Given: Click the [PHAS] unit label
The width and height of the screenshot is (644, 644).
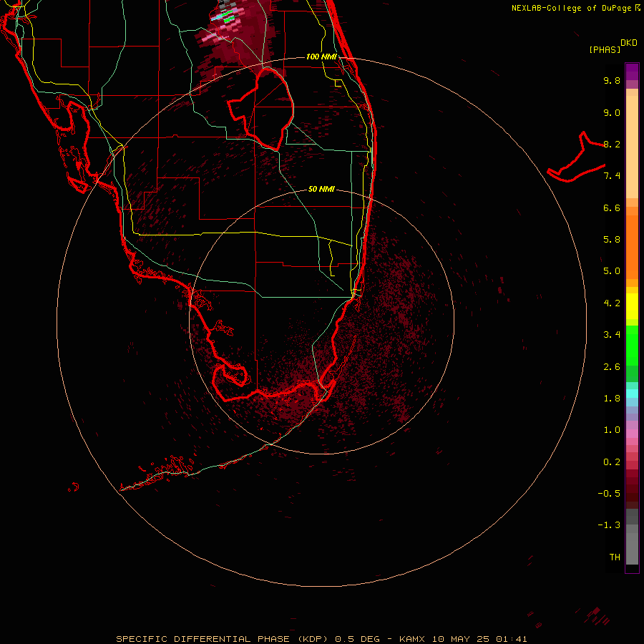Looking at the screenshot, I should click(605, 50).
